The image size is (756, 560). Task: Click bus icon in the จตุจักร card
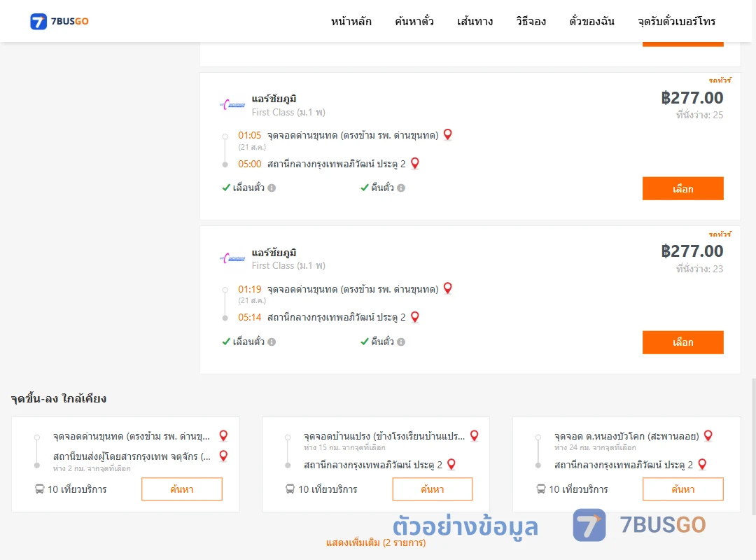[x=39, y=489]
